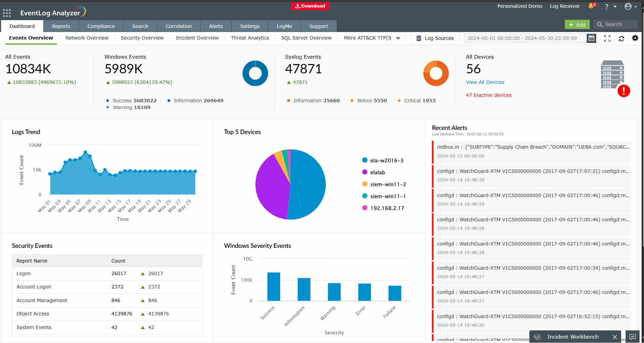Open the Correlation tab

[179, 26]
